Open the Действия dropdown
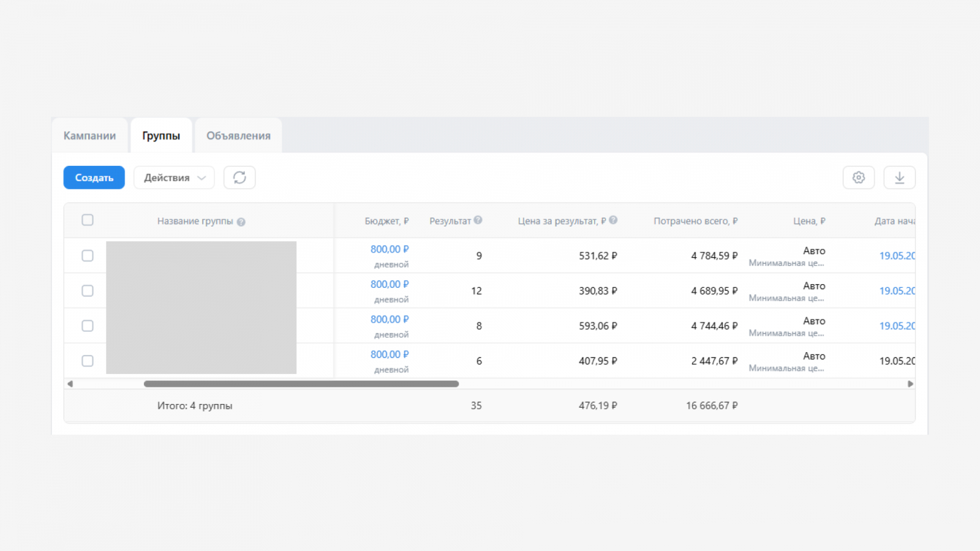The height and width of the screenshot is (551, 980). pyautogui.click(x=174, y=178)
